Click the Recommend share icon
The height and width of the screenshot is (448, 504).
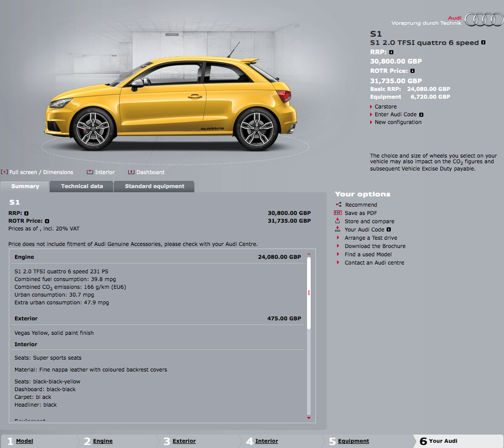tap(338, 205)
